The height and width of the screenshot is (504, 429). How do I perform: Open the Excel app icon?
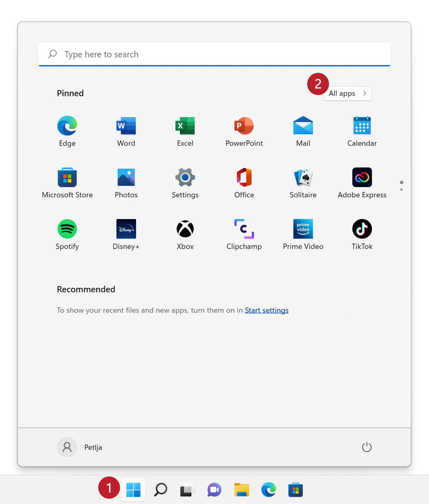click(185, 126)
